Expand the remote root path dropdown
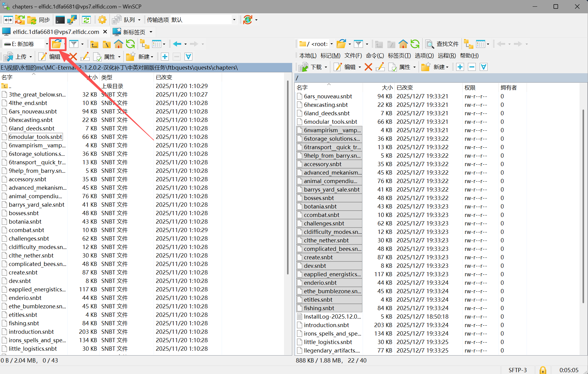This screenshot has width=588, height=374. pos(332,44)
